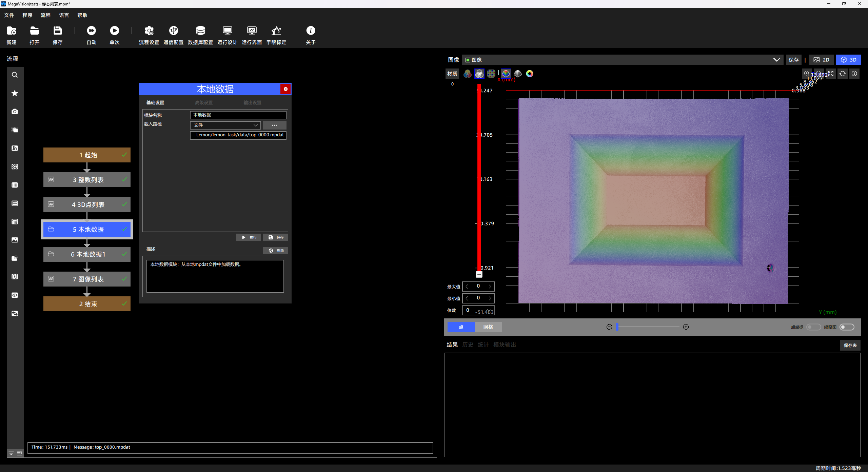This screenshot has height=472, width=868.
Task: Open the 语言 menu
Action: [x=64, y=15]
